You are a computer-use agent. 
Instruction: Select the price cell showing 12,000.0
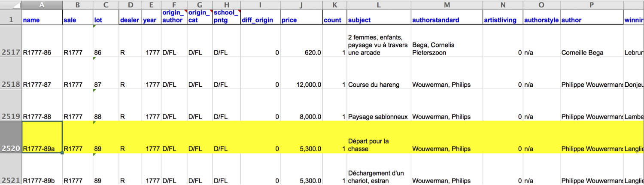301,85
